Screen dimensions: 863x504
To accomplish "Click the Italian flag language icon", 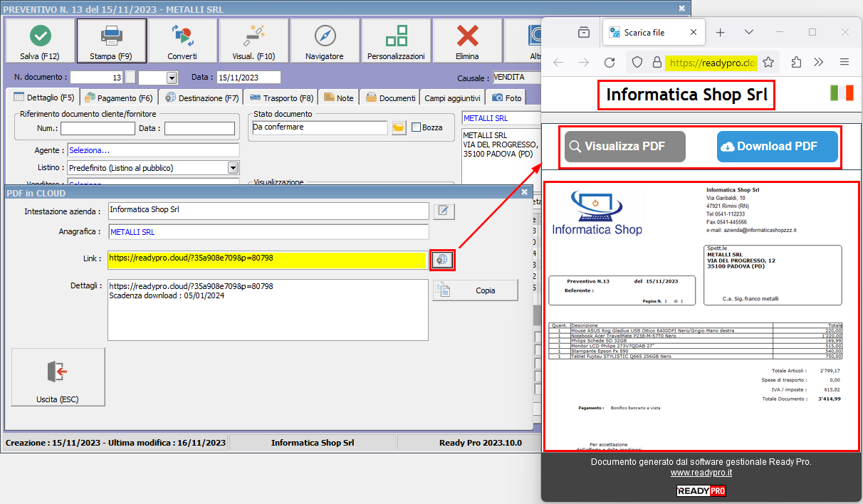I will coord(842,93).
